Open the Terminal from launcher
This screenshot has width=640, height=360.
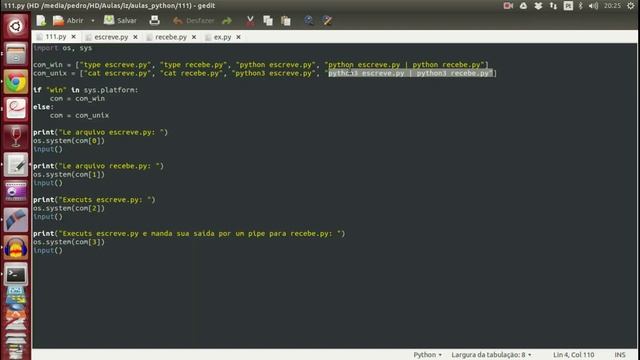[x=16, y=275]
